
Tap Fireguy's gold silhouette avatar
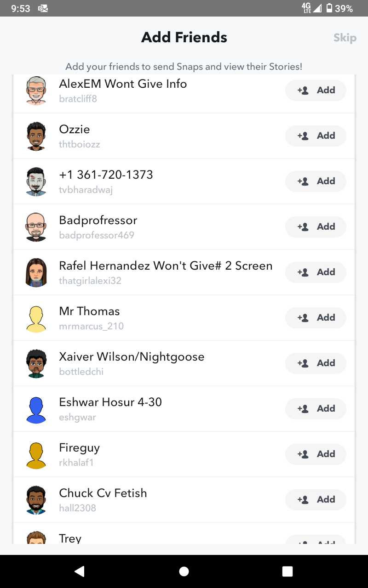point(36,454)
